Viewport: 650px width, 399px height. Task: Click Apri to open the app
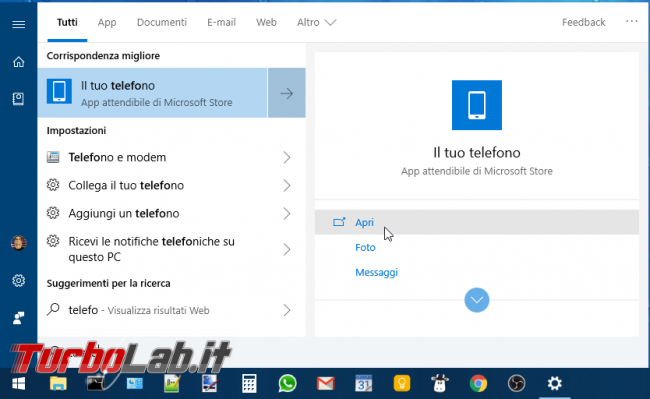(x=364, y=223)
